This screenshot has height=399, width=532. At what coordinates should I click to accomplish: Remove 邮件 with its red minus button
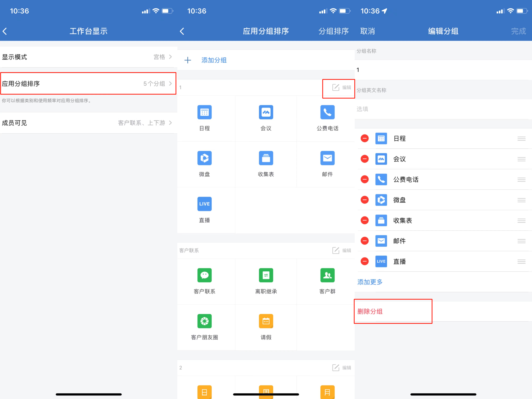pyautogui.click(x=365, y=241)
